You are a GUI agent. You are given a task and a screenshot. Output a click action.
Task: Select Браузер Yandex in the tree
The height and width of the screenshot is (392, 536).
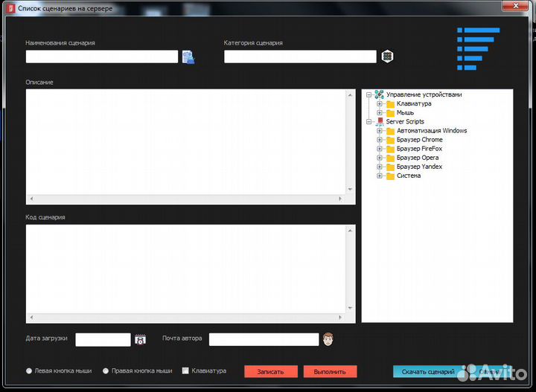pyautogui.click(x=419, y=167)
